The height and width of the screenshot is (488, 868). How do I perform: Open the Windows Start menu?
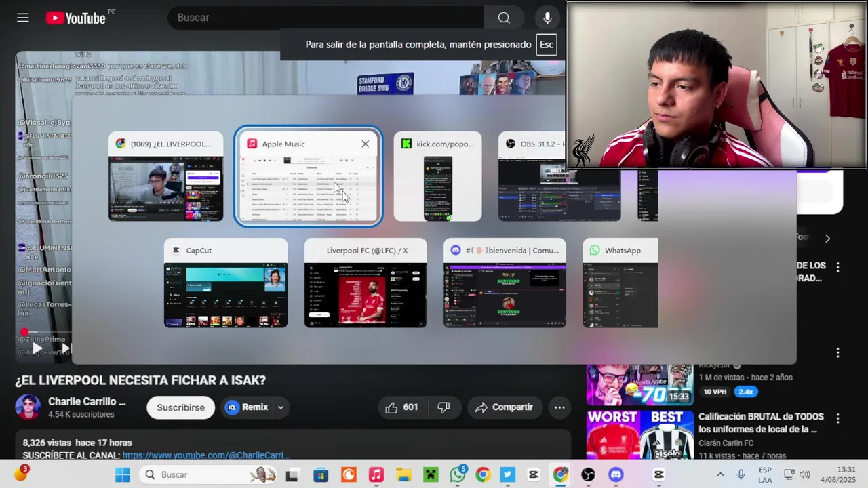click(123, 474)
